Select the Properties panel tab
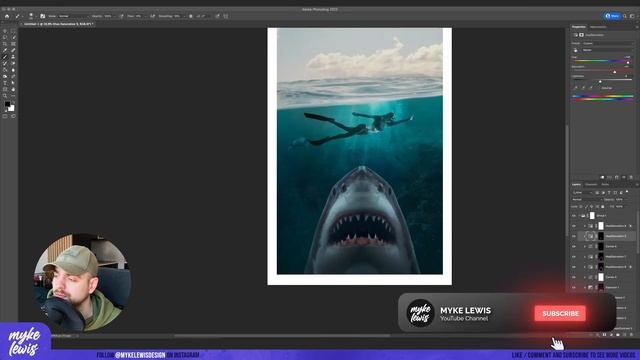The image size is (640, 360). coord(578,27)
